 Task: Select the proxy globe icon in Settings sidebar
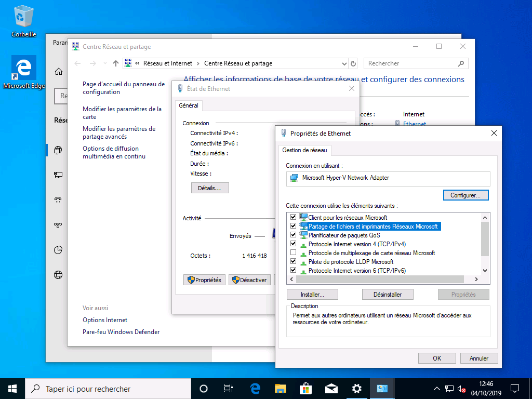tap(58, 275)
